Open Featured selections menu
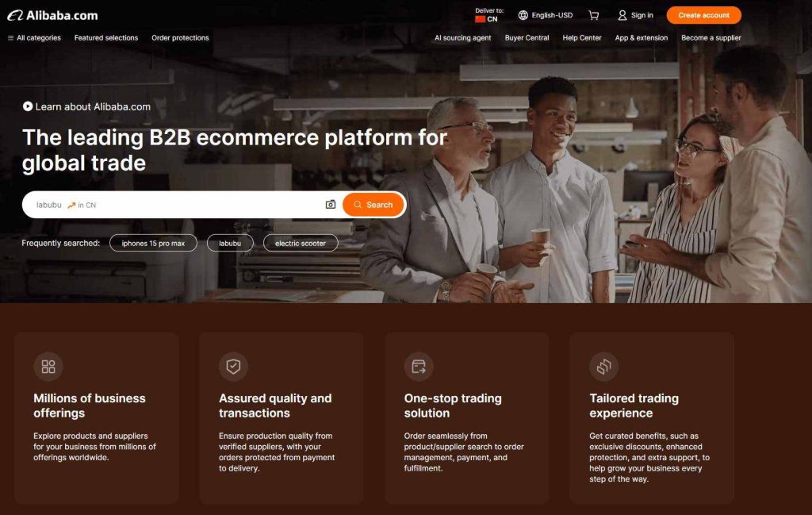 [106, 38]
